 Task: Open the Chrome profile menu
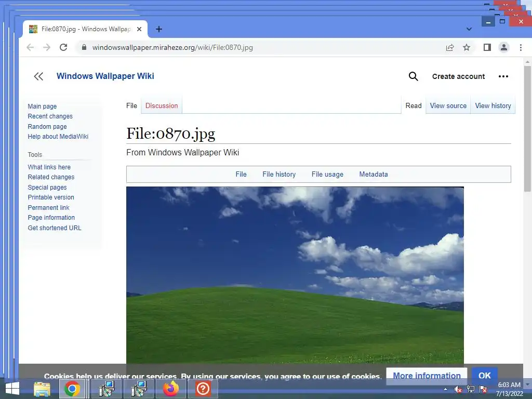coord(504,47)
